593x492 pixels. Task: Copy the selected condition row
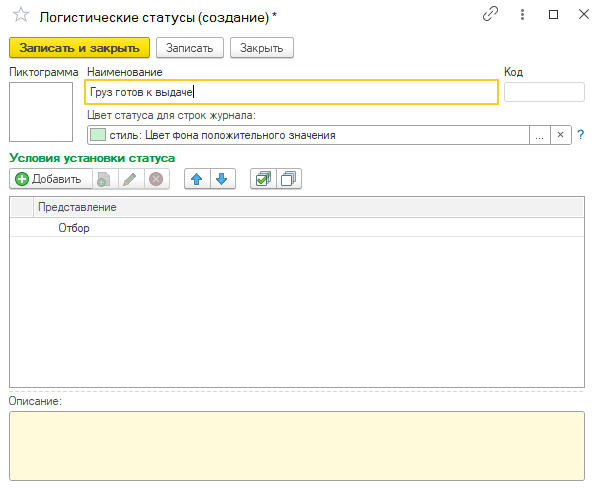104,178
